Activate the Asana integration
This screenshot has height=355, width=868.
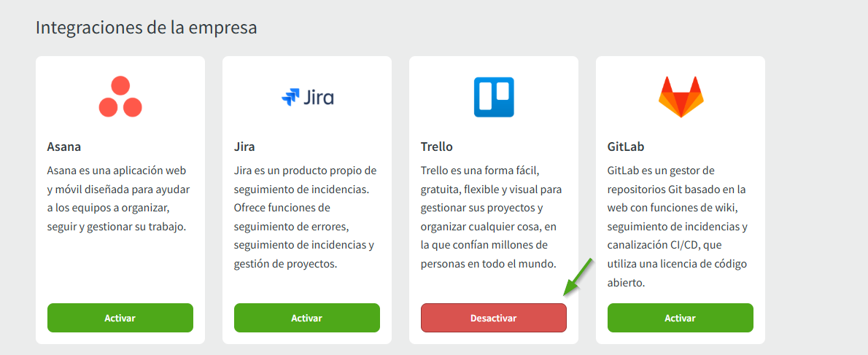point(120,318)
